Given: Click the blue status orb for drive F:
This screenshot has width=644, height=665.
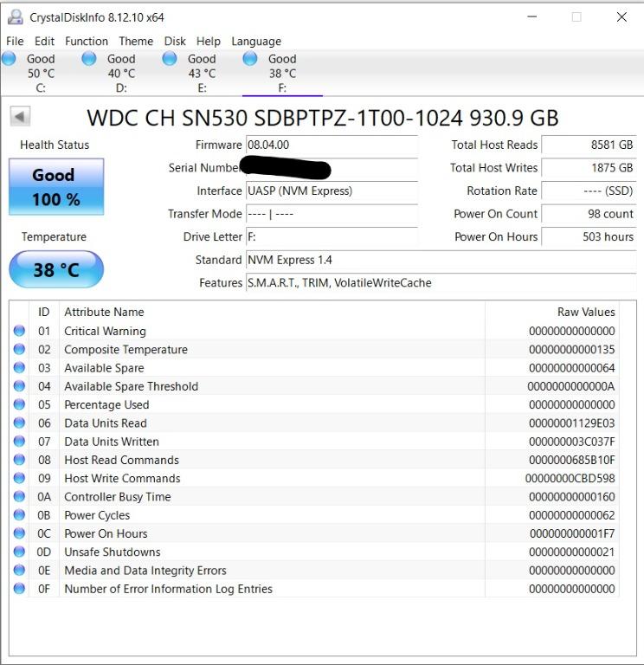Looking at the screenshot, I should [x=250, y=59].
